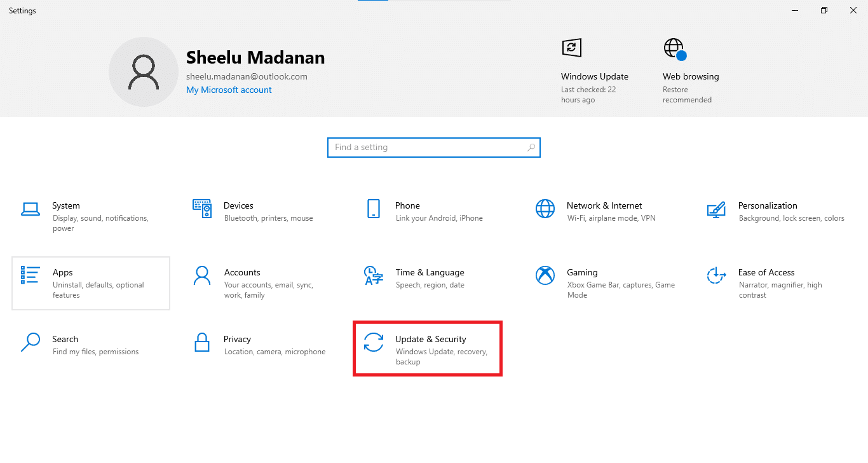
Task: Open Time & Language settings
Action: pyautogui.click(x=430, y=278)
